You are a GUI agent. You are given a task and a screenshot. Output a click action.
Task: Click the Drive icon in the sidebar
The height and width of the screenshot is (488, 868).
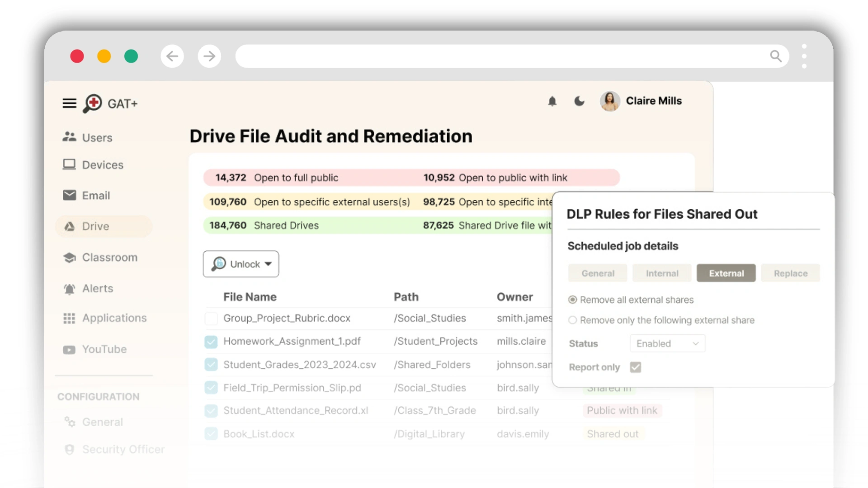(x=70, y=226)
